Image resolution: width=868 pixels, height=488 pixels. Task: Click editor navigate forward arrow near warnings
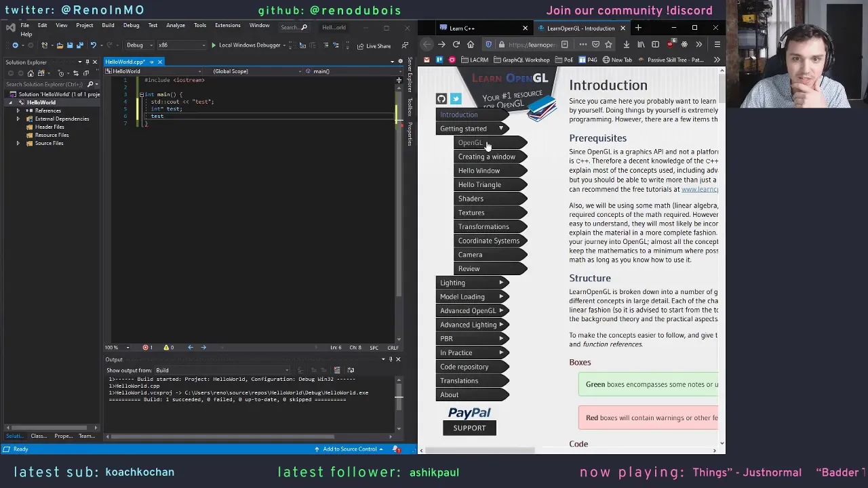click(203, 348)
